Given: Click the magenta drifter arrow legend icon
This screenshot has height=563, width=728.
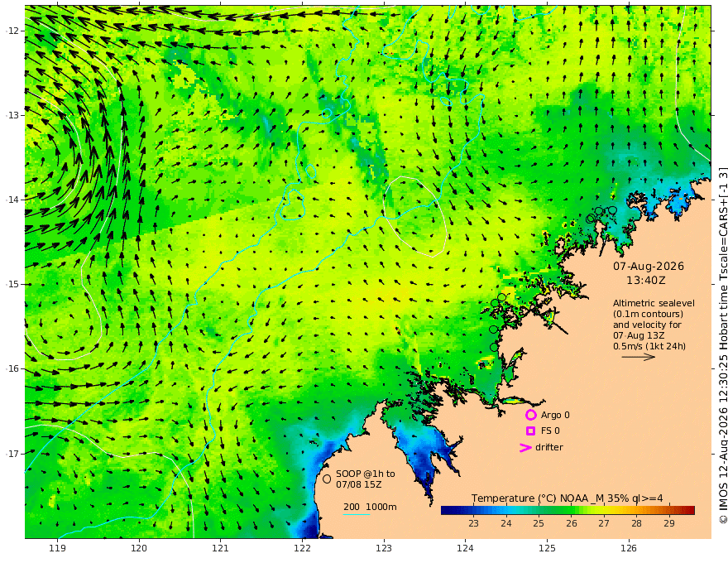Looking at the screenshot, I should (525, 448).
